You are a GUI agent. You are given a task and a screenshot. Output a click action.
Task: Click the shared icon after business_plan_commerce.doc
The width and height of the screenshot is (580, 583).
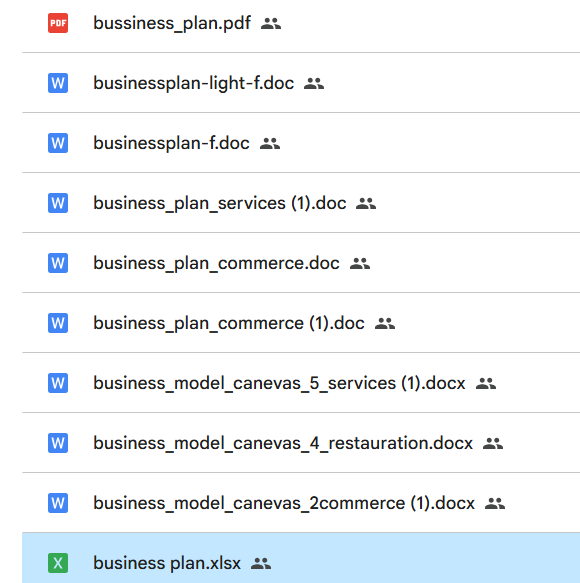coord(360,263)
